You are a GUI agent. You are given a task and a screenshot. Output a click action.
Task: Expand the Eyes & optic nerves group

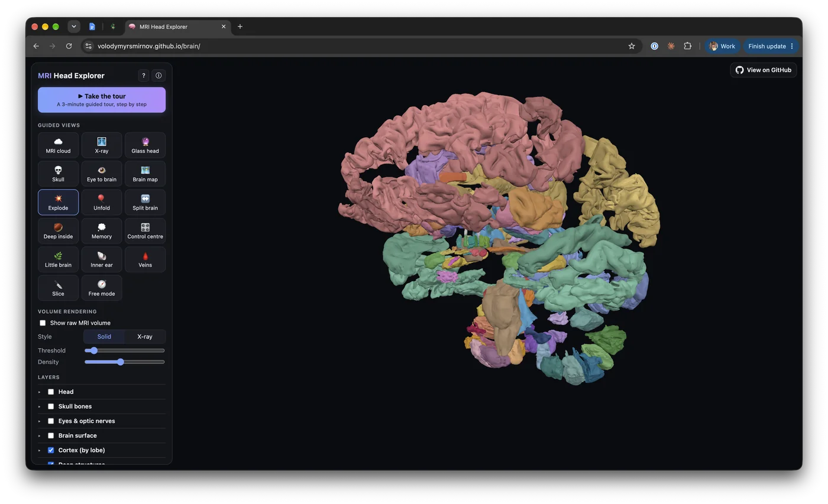coord(40,421)
